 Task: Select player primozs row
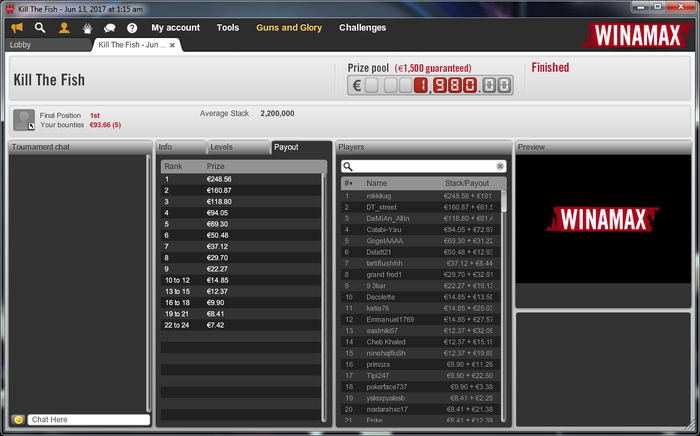point(421,364)
